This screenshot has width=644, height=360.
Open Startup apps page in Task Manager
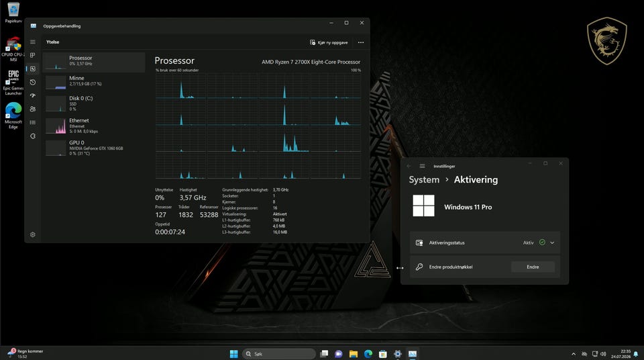tap(33, 95)
